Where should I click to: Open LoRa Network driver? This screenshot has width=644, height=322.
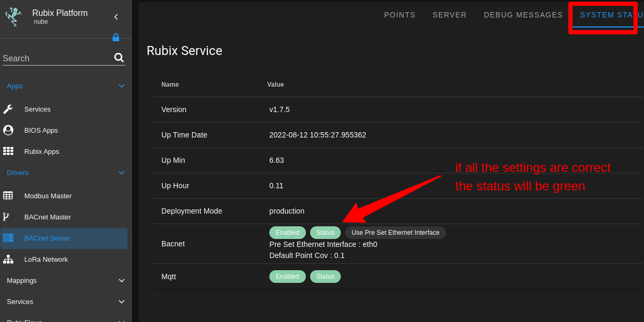pyautogui.click(x=46, y=259)
